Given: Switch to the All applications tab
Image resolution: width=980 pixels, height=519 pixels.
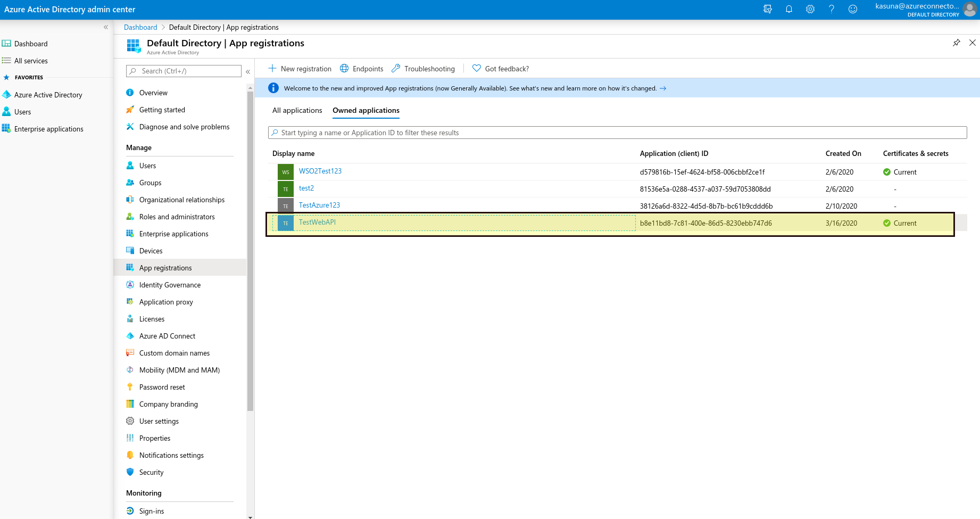Looking at the screenshot, I should 297,110.
